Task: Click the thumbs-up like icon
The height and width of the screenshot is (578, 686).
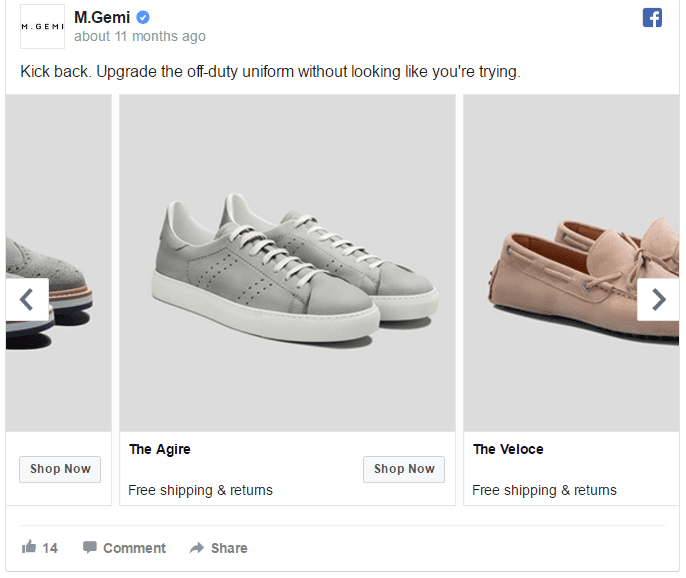Action: (29, 547)
